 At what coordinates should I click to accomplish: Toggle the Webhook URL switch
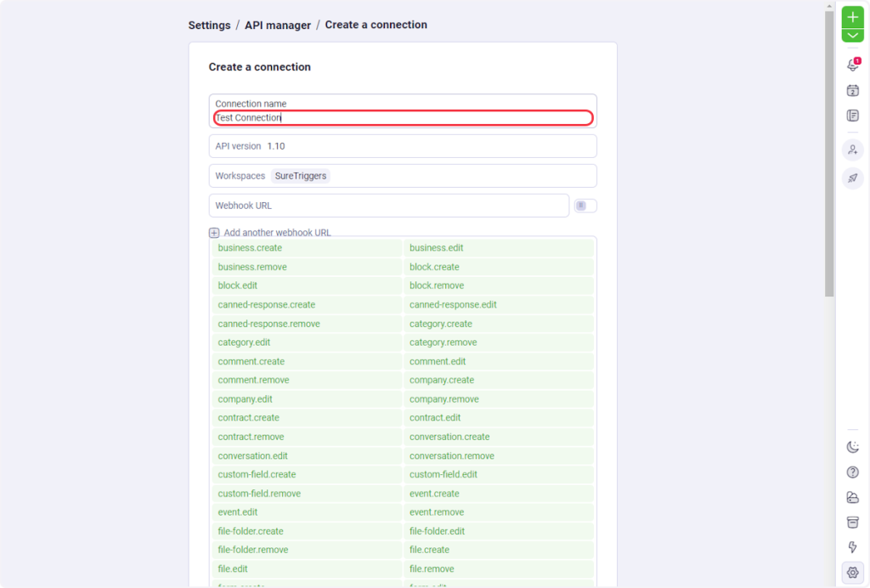[x=585, y=206]
